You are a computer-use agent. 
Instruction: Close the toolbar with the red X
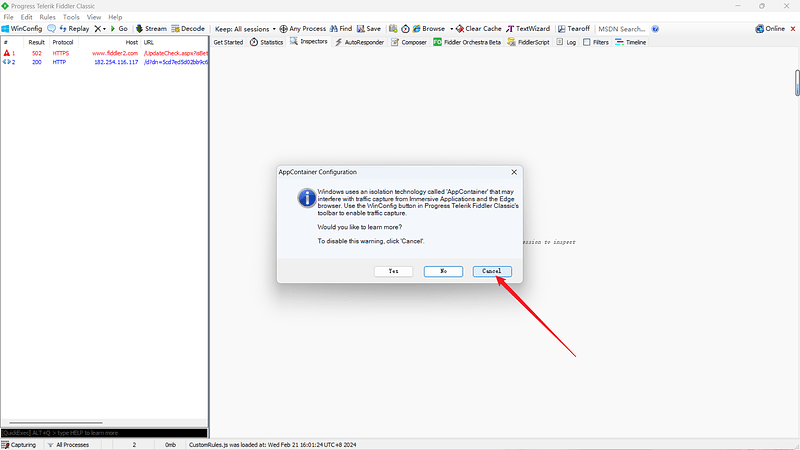pyautogui.click(x=793, y=29)
